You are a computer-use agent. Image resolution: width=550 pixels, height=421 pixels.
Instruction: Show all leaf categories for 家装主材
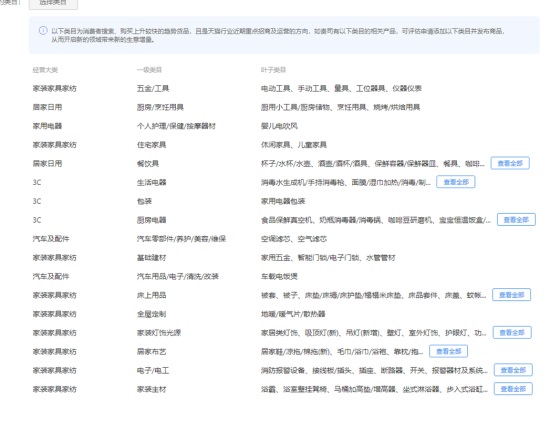tap(513, 389)
